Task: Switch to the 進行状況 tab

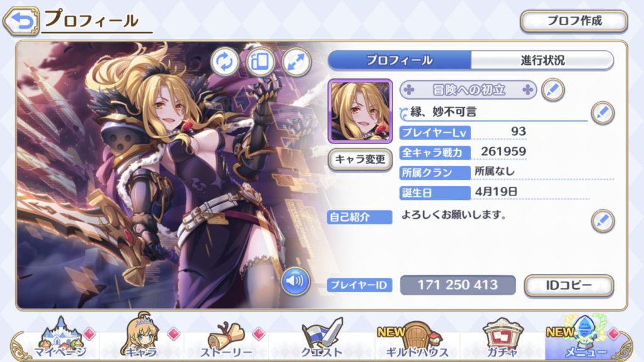Action: pos(542,60)
